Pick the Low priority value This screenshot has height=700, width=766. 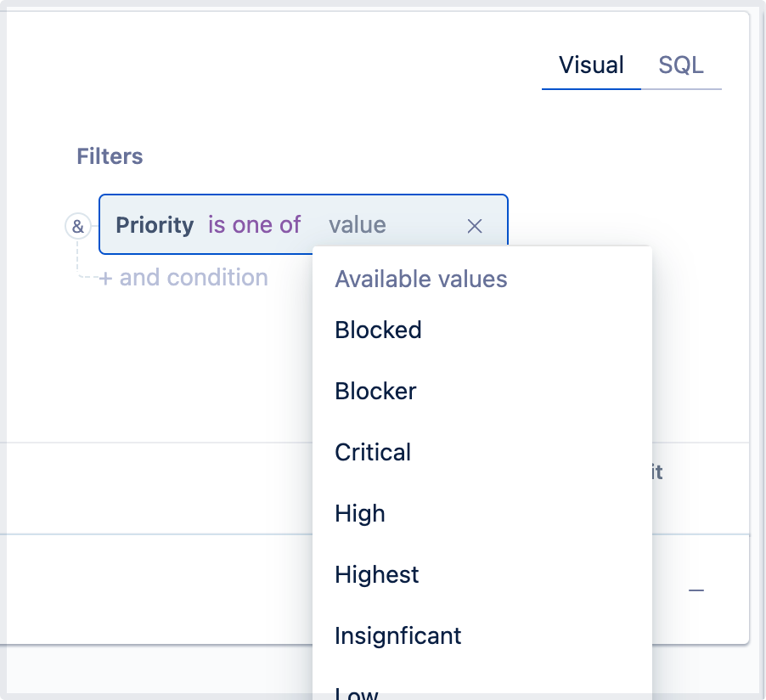coord(357,692)
